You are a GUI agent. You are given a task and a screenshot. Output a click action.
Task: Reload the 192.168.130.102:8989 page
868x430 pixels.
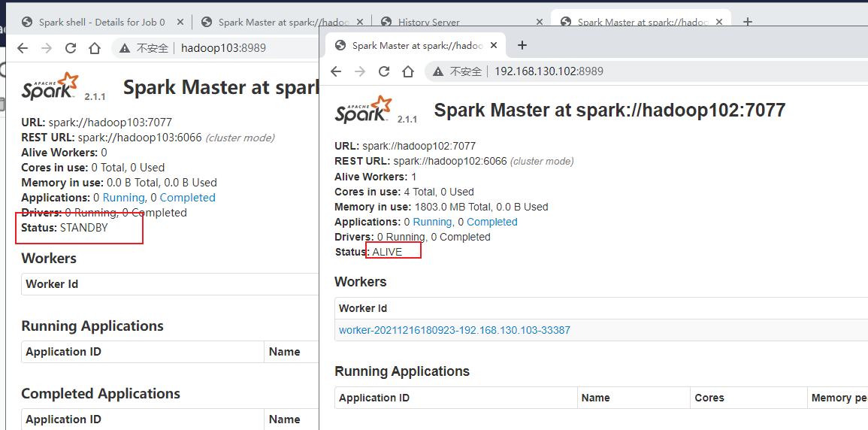(384, 71)
